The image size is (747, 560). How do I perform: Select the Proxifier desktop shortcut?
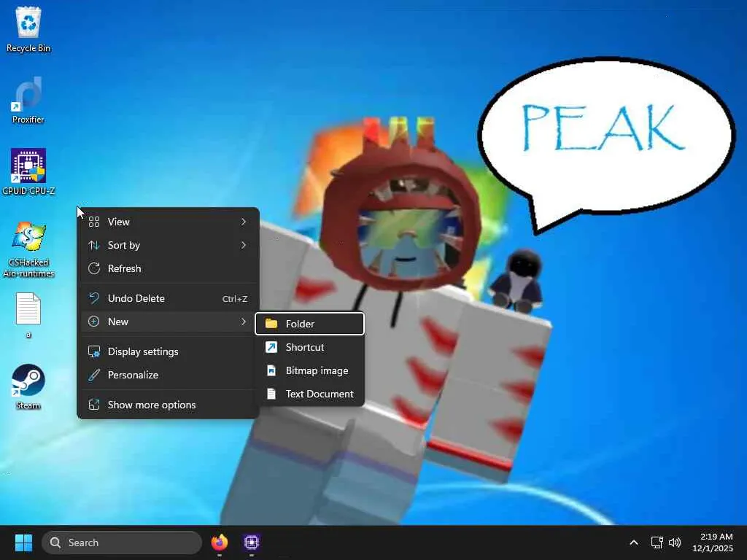(28, 101)
